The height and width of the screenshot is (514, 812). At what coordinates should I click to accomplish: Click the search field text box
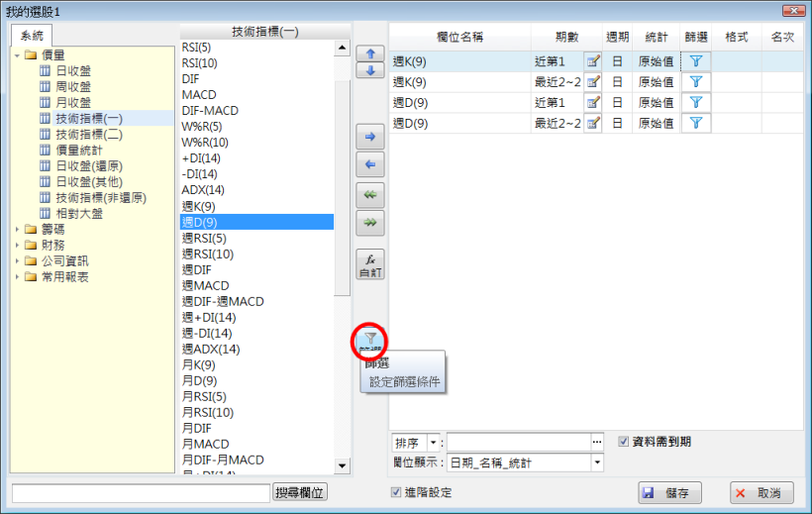(x=141, y=493)
